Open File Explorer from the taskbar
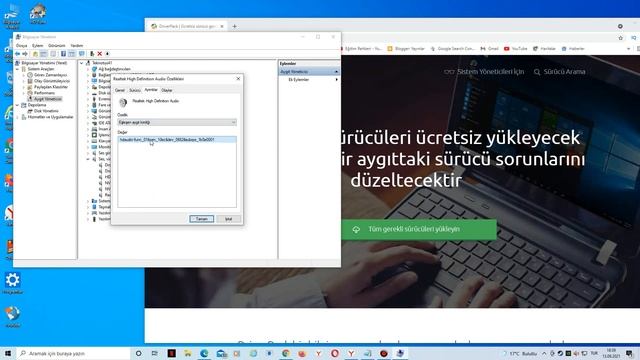 188,353
